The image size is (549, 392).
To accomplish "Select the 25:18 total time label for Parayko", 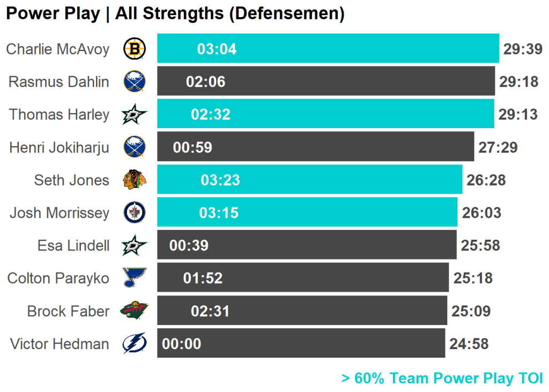I will [473, 278].
